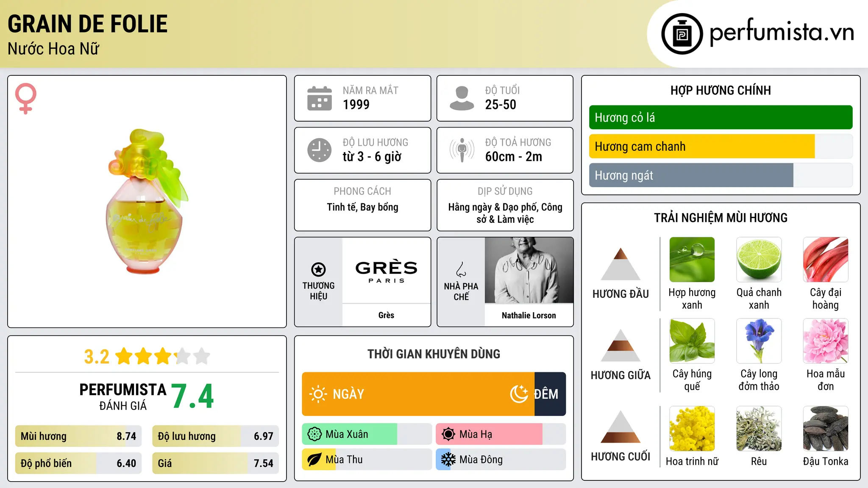Click the Grain de Folie bottle photo
This screenshot has width=868, height=488.
(146, 201)
